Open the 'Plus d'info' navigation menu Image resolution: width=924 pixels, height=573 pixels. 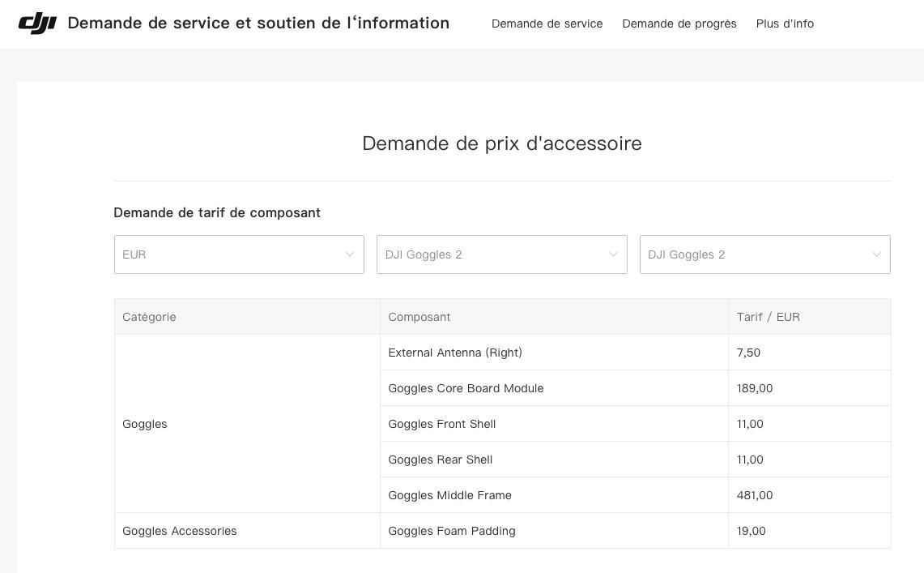785,24
